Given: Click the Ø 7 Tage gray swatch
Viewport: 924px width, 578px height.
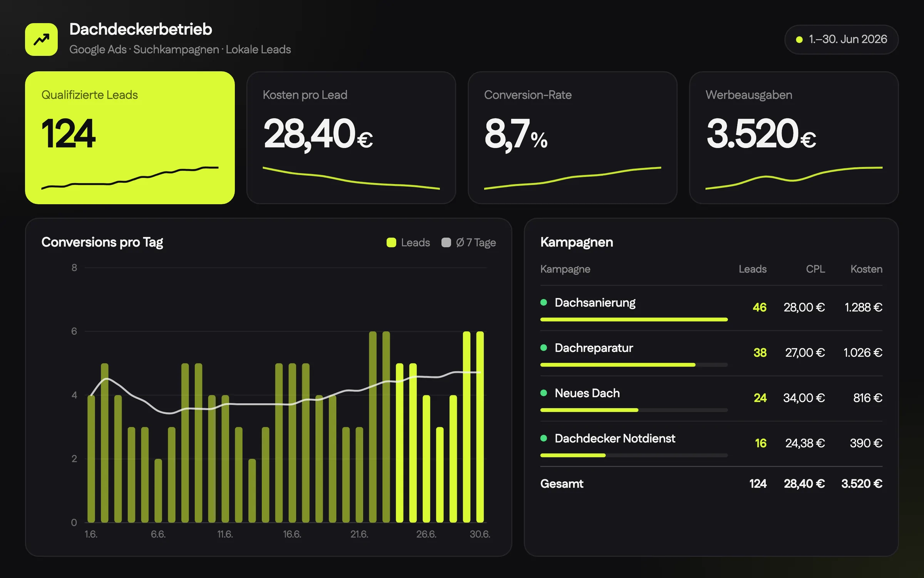Looking at the screenshot, I should coord(446,242).
